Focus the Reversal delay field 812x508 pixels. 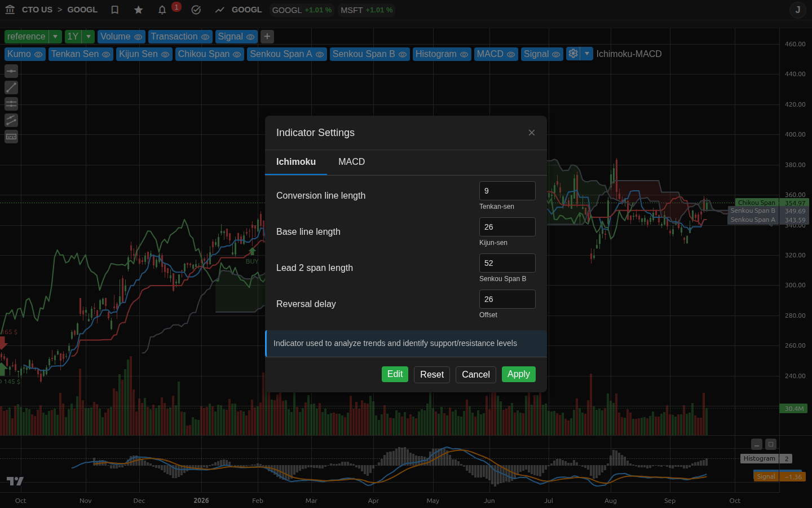[x=507, y=299]
